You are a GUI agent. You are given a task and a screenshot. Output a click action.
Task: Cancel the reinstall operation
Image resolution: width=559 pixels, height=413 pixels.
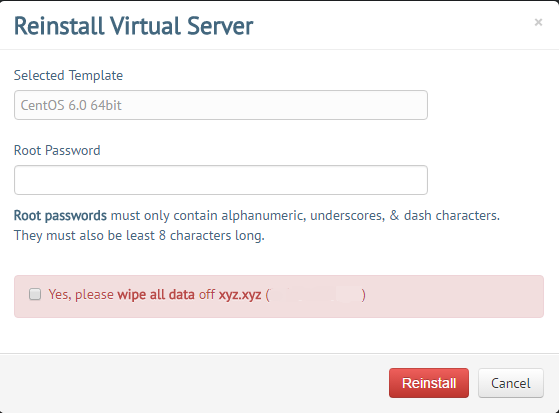(511, 383)
